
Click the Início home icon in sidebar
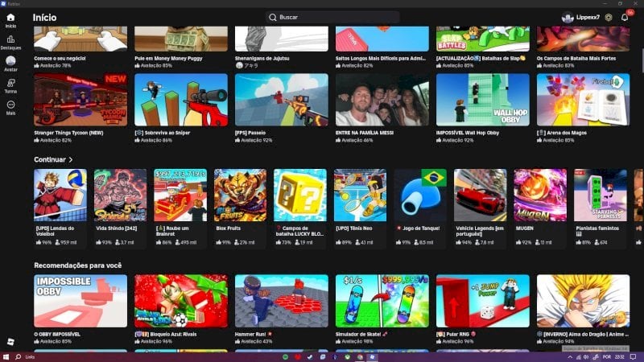pyautogui.click(x=10, y=17)
